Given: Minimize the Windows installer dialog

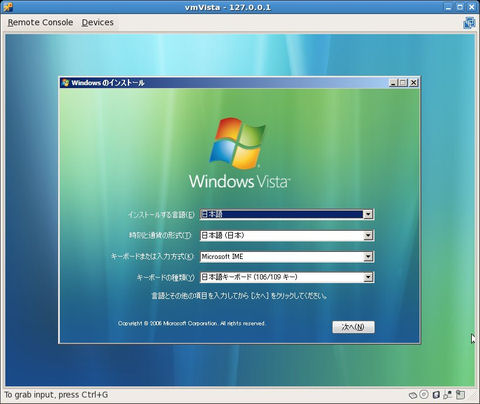Looking at the screenshot, I should click(394, 83).
